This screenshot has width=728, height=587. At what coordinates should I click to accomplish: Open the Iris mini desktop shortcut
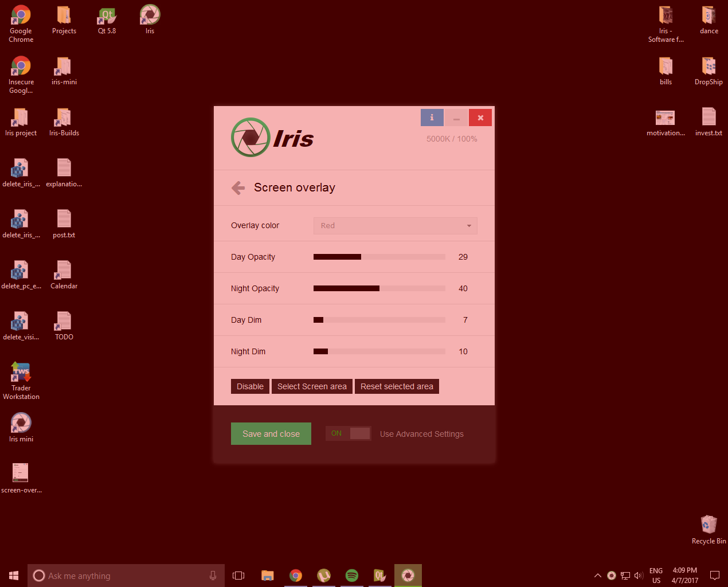(21, 428)
